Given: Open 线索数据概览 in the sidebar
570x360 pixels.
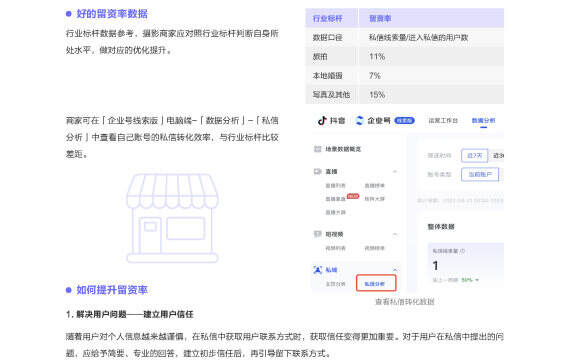Looking at the screenshot, I should coord(343,149).
